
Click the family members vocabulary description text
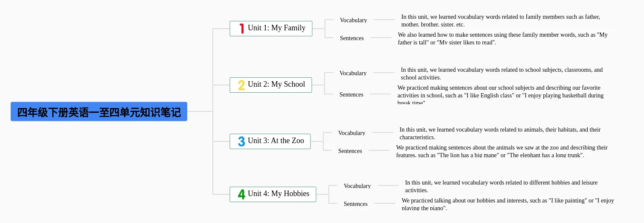point(500,21)
